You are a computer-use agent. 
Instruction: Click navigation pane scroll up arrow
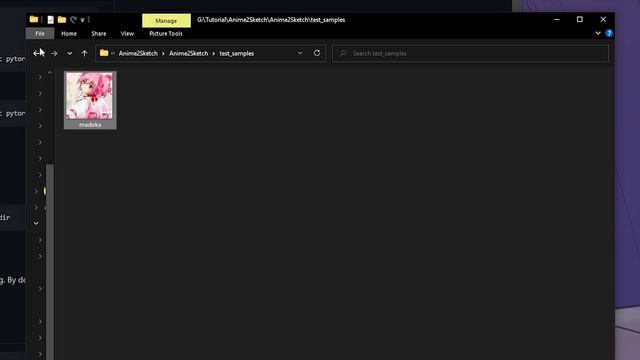pyautogui.click(x=50, y=72)
